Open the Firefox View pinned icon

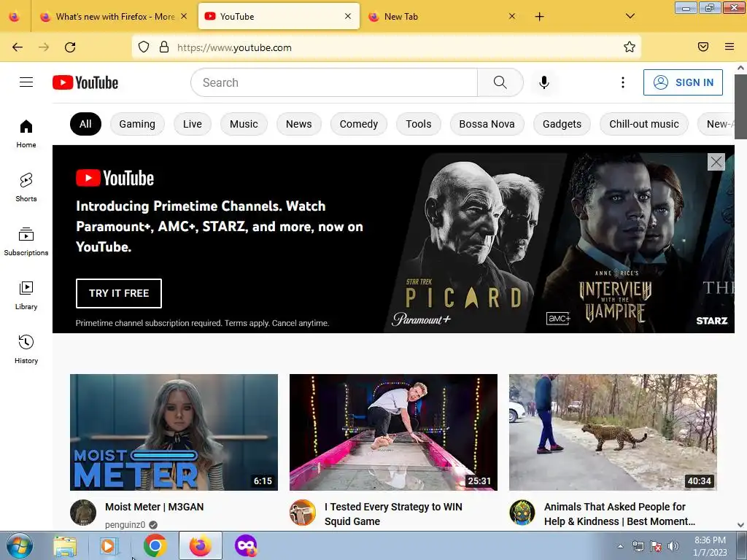(x=15, y=17)
